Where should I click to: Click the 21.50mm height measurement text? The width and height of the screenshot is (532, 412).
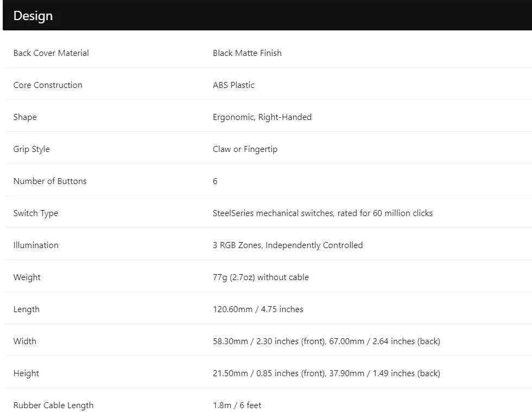point(326,373)
